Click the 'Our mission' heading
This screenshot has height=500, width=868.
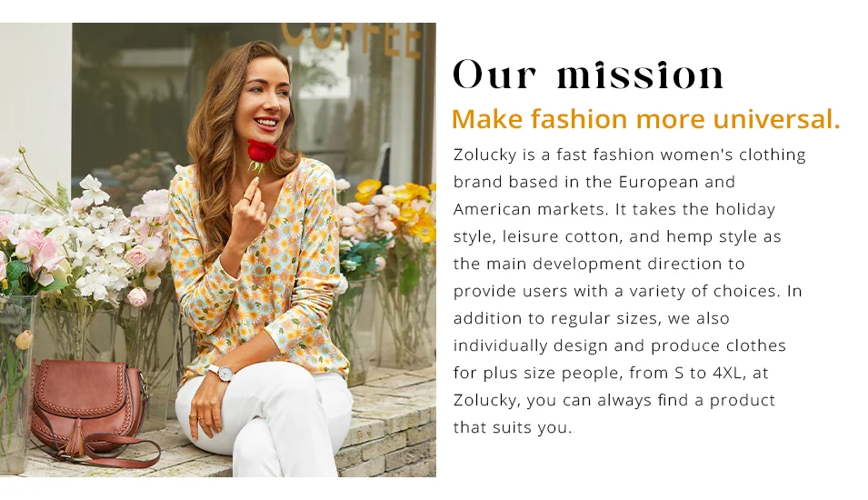588,75
